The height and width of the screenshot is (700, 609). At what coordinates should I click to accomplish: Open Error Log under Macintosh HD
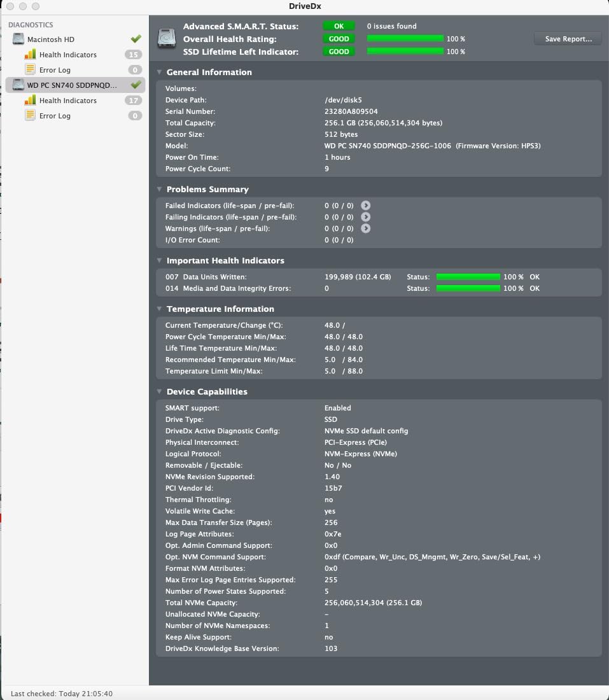[x=55, y=70]
